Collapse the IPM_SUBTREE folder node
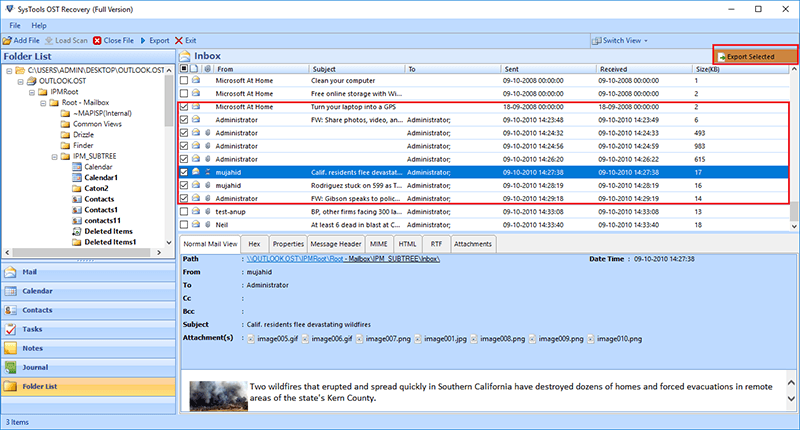Viewport: 800px width, 430px height. click(54, 157)
